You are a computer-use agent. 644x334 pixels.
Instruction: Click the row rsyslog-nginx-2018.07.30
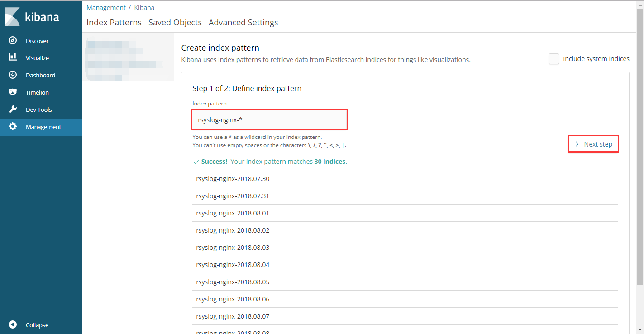coord(405,179)
